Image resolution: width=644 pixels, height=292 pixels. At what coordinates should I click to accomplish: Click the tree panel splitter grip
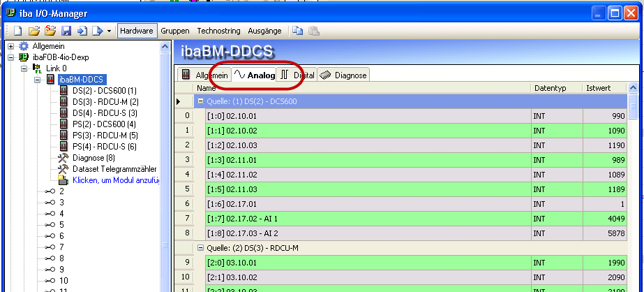coord(165,245)
